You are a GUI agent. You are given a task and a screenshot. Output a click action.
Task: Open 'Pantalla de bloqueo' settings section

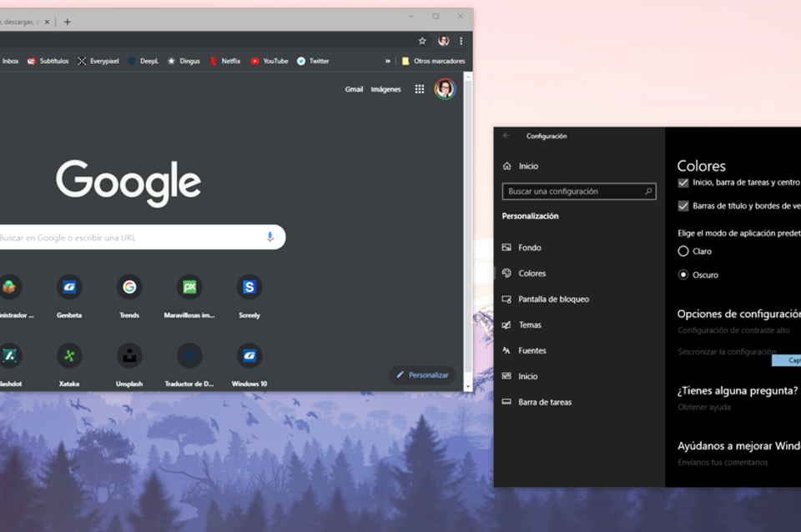click(553, 299)
